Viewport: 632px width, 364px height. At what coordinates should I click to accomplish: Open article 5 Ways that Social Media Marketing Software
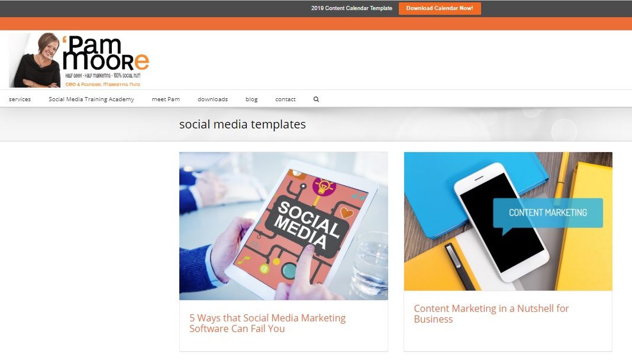[x=267, y=323]
